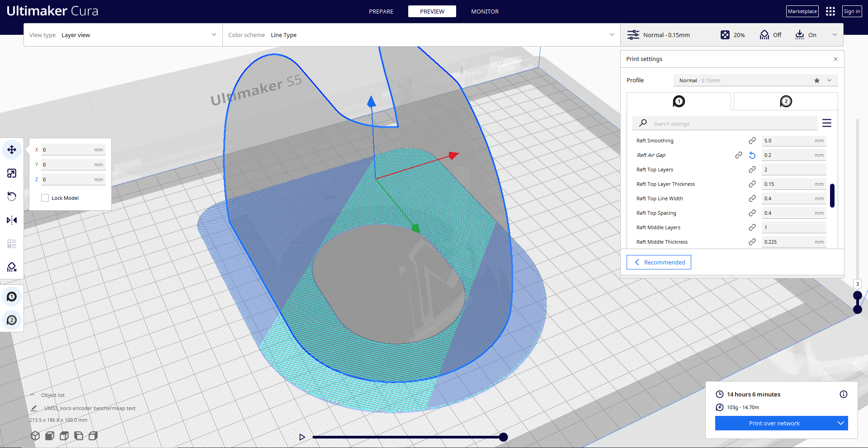The image size is (868, 448).
Task: Select the Support Blocker tool
Action: tap(12, 267)
